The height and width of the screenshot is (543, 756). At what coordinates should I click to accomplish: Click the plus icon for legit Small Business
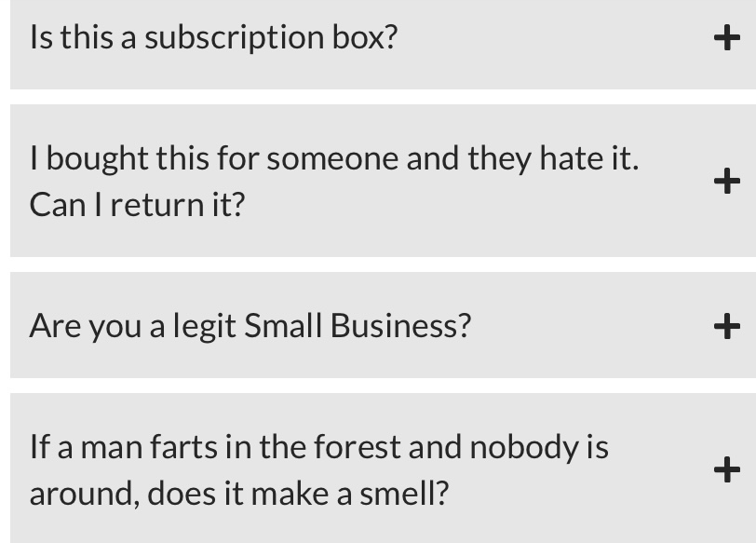[x=725, y=326]
